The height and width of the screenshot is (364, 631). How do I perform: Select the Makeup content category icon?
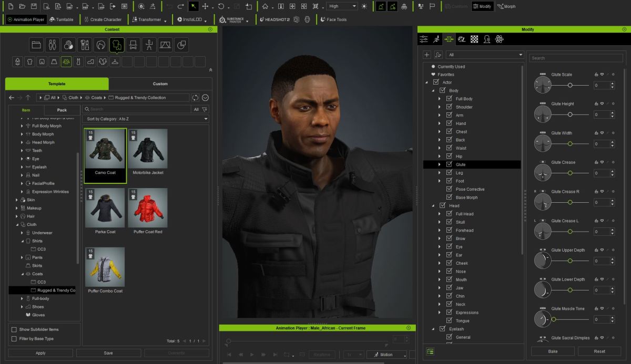[x=84, y=45]
